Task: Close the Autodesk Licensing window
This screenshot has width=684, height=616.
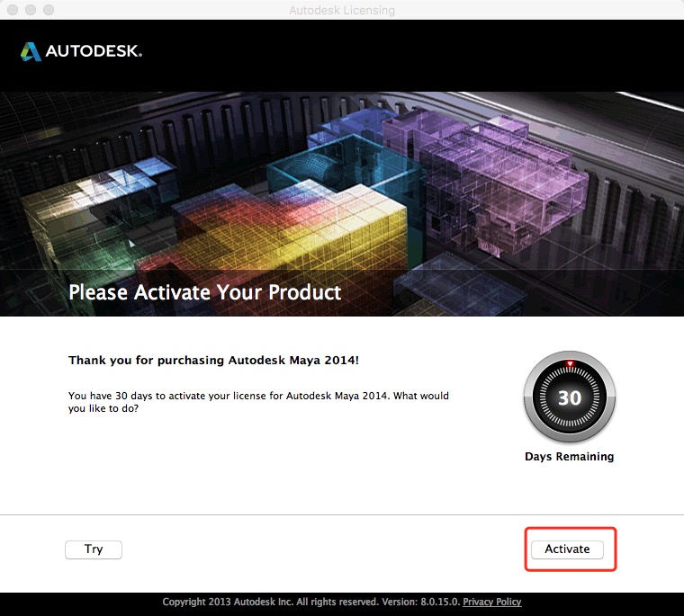Action: (13, 10)
